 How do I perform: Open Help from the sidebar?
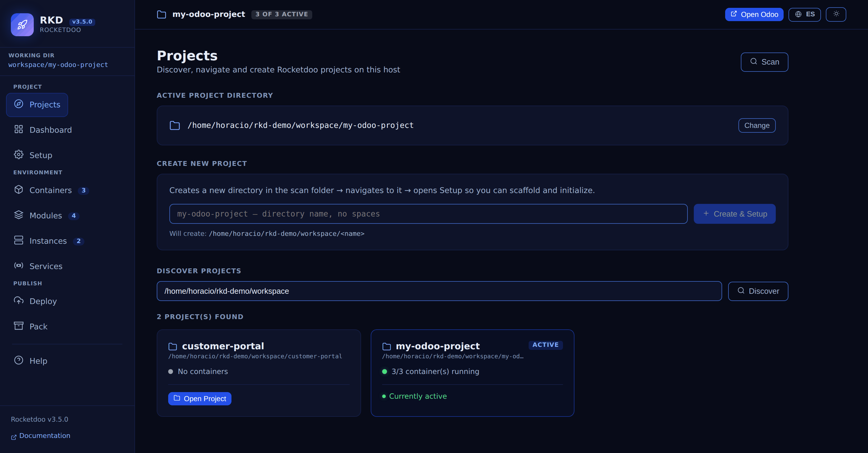31,361
